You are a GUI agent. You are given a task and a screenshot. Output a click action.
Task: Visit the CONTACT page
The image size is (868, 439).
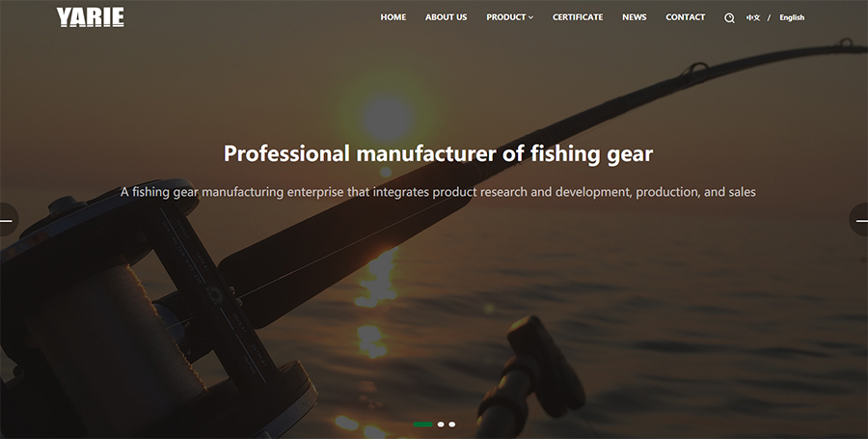tap(686, 17)
